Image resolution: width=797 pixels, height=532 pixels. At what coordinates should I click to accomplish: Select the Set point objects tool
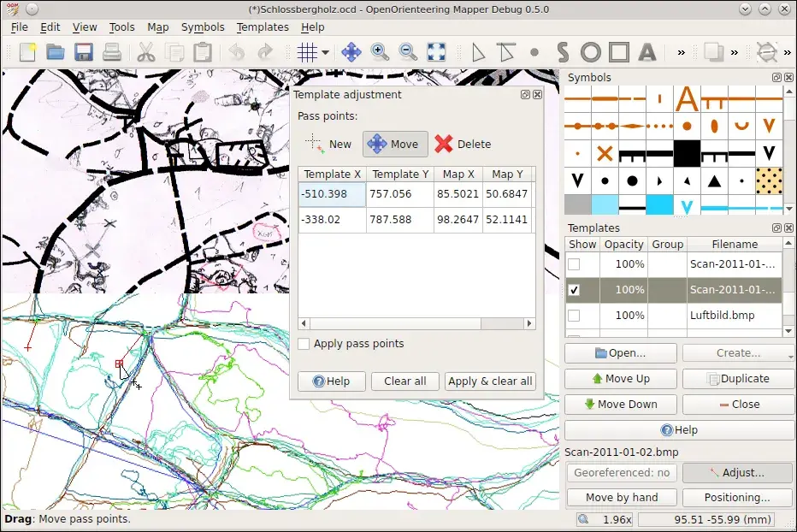click(x=534, y=52)
